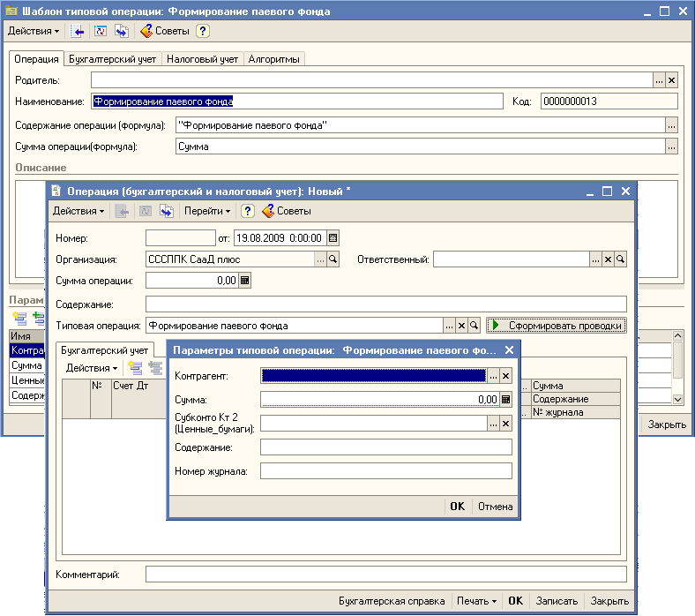Click magnifier icon next to Организация field
This screenshot has width=695, height=616.
click(333, 259)
